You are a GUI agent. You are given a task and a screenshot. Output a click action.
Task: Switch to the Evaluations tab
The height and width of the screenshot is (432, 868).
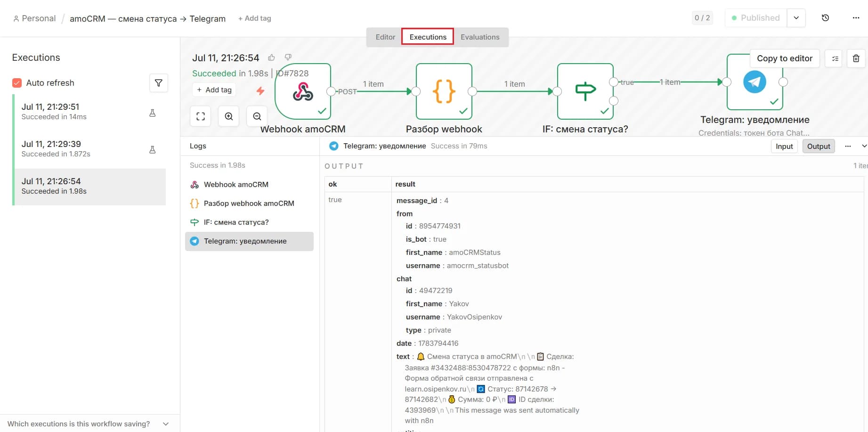coord(480,37)
